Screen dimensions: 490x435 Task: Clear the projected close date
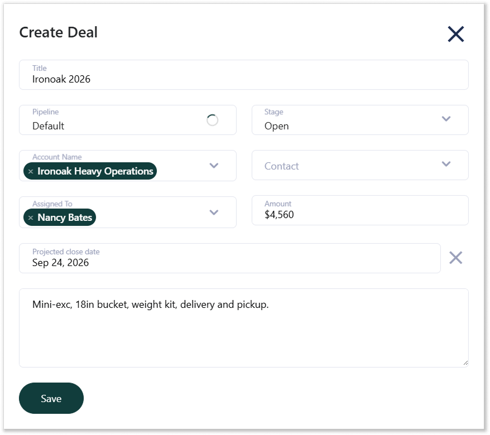point(455,258)
